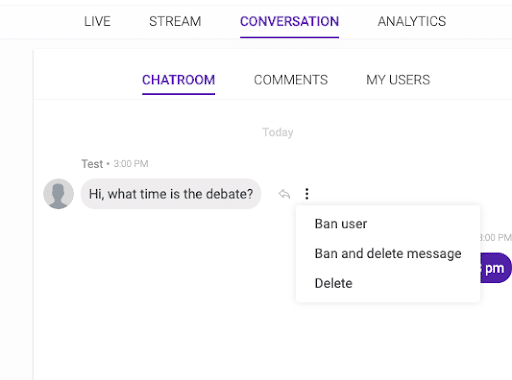Go to the ANALYTICS tab
The image size is (512, 380).
[x=412, y=21]
